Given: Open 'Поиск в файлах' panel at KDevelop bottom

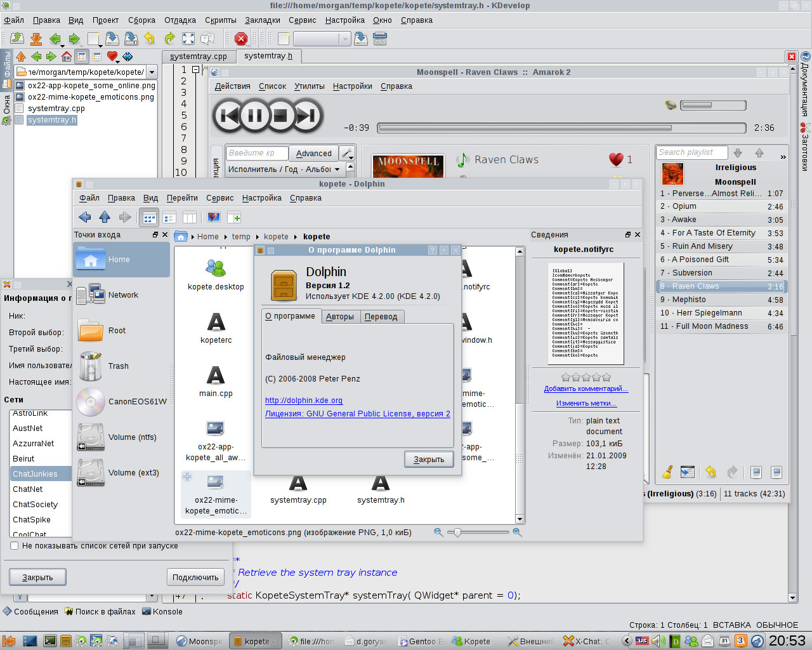Looking at the screenshot, I should pos(100,612).
